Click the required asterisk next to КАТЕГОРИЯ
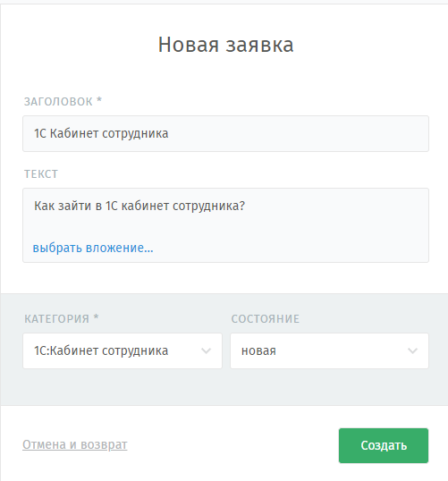The height and width of the screenshot is (481, 448). click(96, 316)
